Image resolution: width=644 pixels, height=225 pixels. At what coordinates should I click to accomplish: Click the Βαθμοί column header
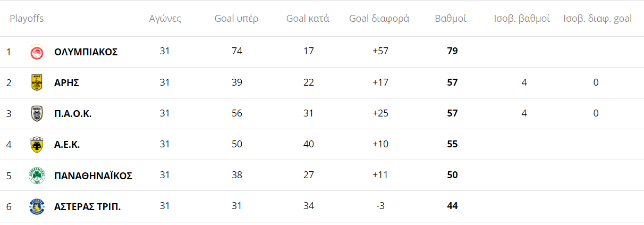(x=451, y=19)
